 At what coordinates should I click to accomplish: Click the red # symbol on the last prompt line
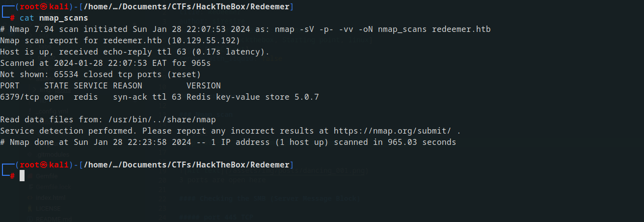(x=13, y=175)
